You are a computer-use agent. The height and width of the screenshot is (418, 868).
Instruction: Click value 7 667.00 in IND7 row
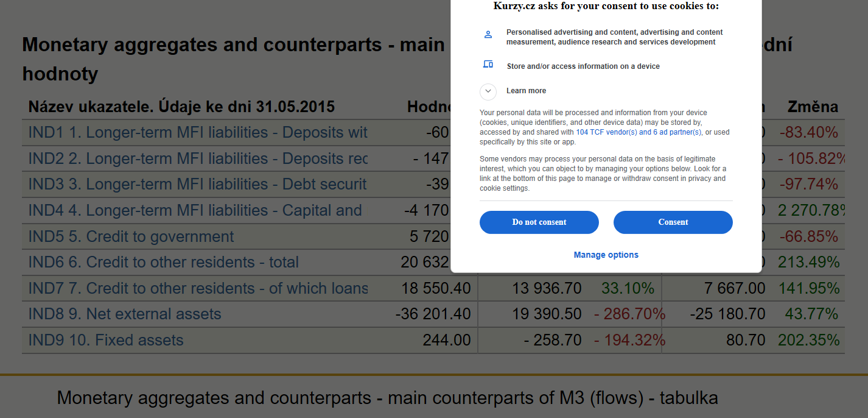[735, 288]
